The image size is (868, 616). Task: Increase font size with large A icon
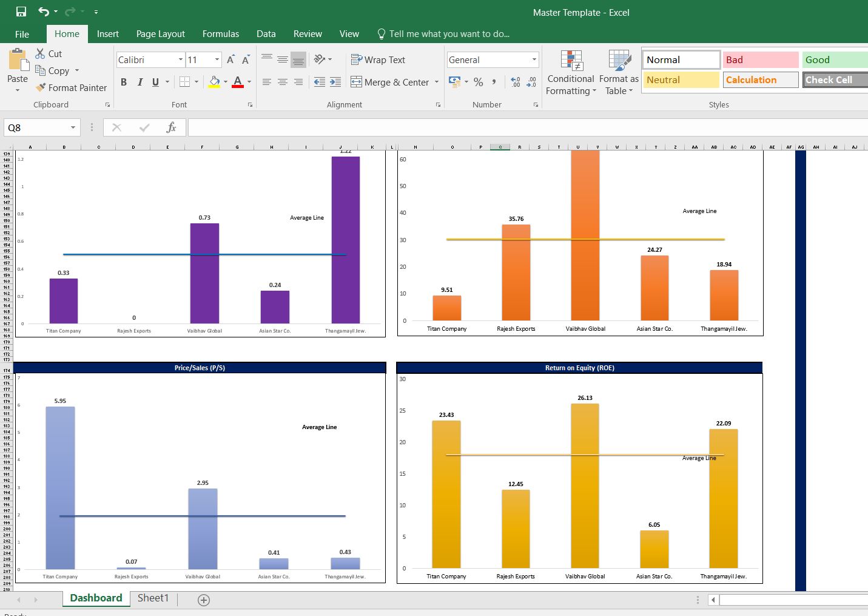point(230,59)
